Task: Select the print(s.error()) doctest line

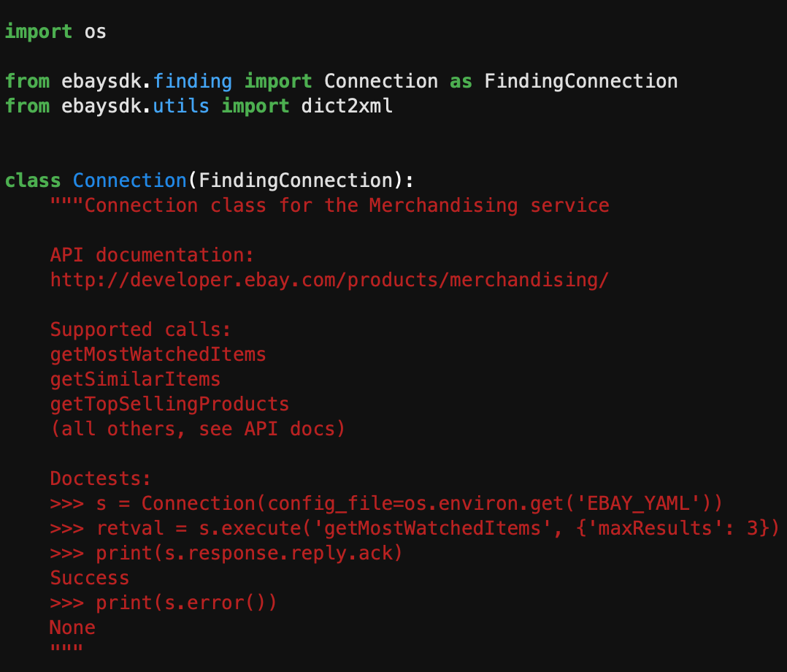Action: (x=187, y=603)
